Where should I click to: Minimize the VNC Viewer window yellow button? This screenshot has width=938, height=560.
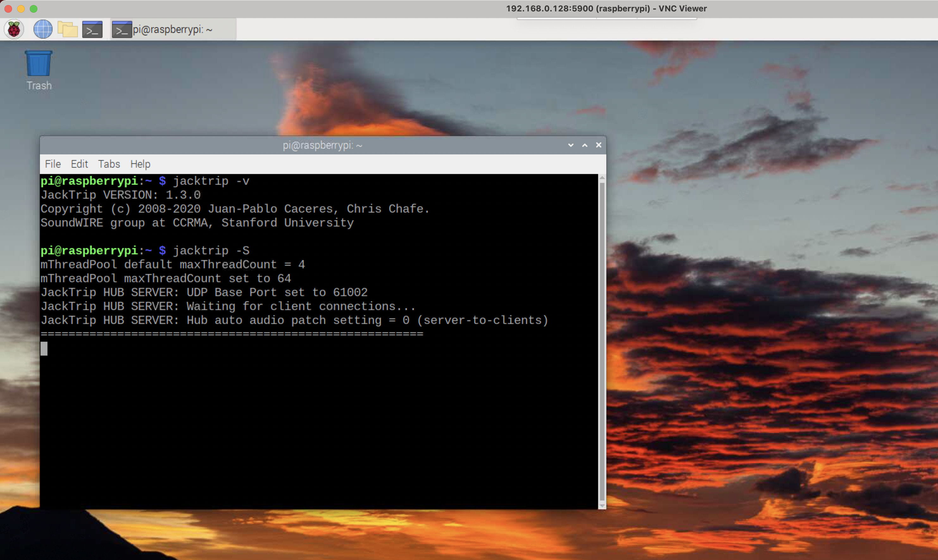coord(21,9)
